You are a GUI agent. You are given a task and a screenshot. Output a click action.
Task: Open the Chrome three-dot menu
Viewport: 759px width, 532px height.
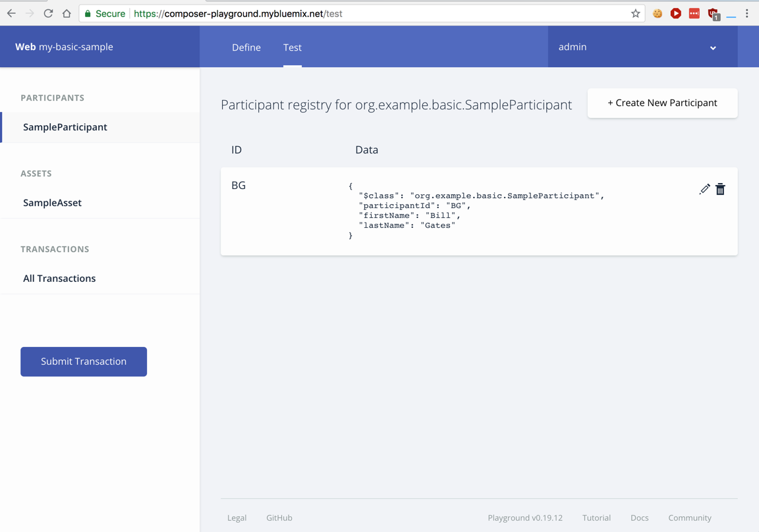(746, 13)
